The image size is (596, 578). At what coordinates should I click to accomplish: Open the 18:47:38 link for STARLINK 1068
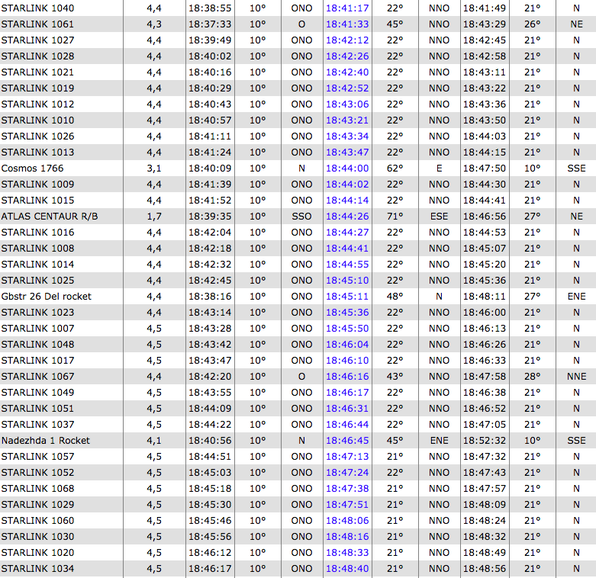coord(347,488)
